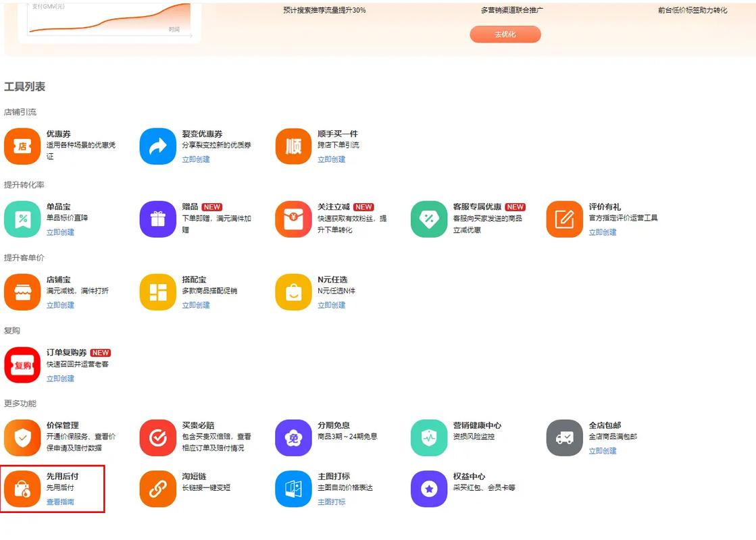Click 立即创建 under 裂变优惠券

tap(196, 159)
